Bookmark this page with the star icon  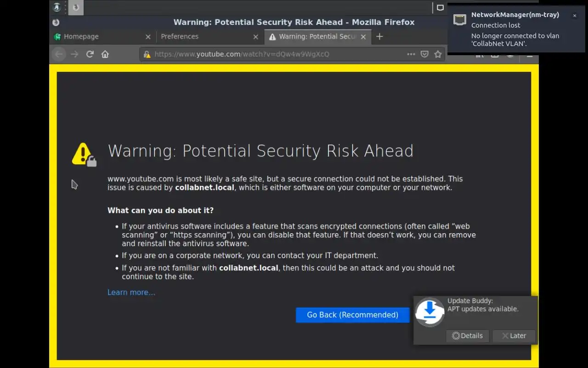tap(438, 54)
